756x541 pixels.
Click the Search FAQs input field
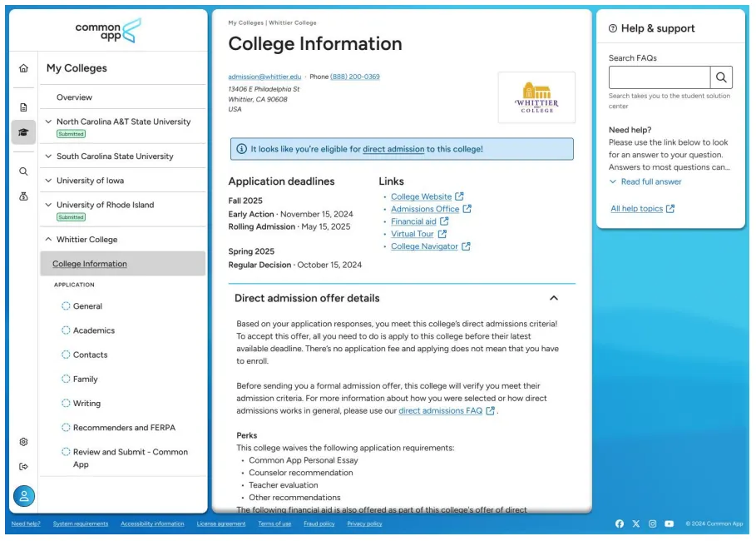tap(660, 77)
